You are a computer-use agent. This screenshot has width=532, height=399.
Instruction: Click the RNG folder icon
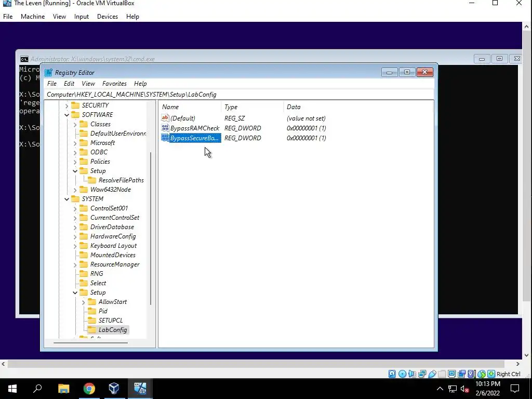coord(84,273)
